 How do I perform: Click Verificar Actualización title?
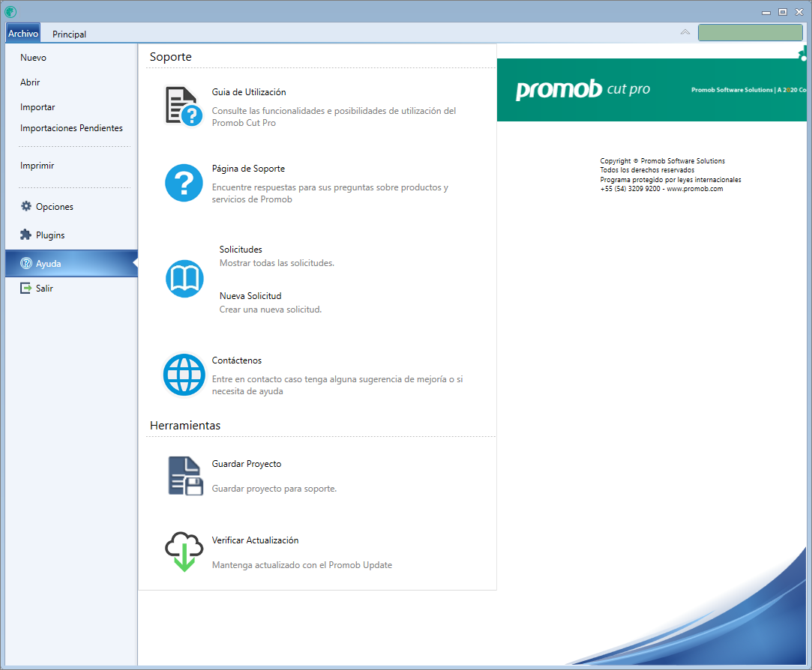pyautogui.click(x=256, y=540)
